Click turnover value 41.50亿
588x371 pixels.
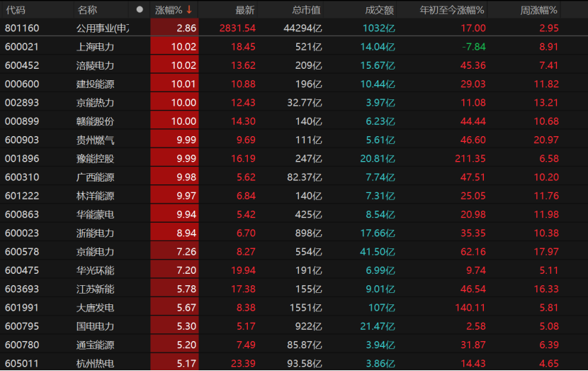point(378,252)
